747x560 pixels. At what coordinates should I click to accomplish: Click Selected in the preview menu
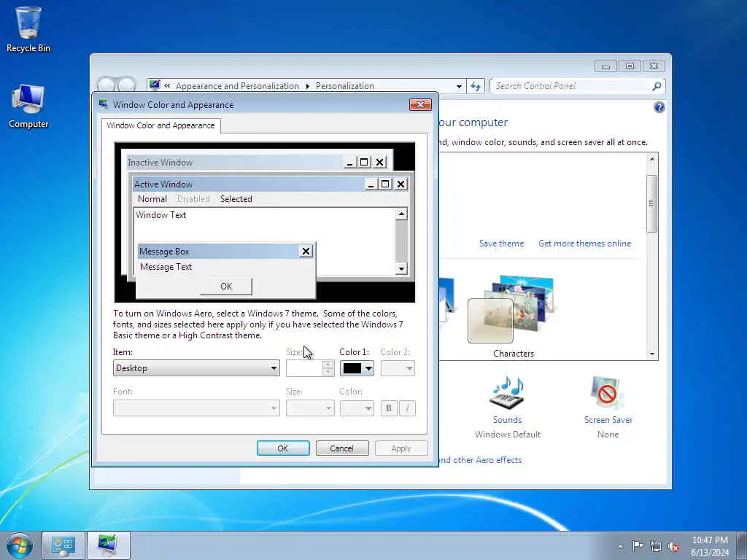236,199
